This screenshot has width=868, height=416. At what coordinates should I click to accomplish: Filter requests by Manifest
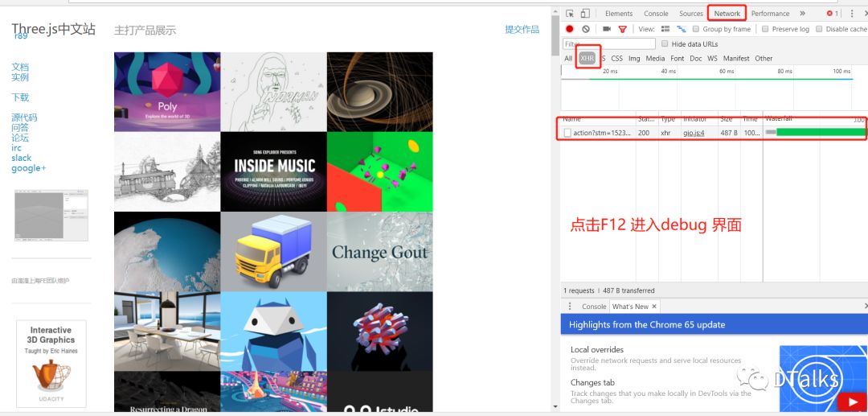click(736, 58)
